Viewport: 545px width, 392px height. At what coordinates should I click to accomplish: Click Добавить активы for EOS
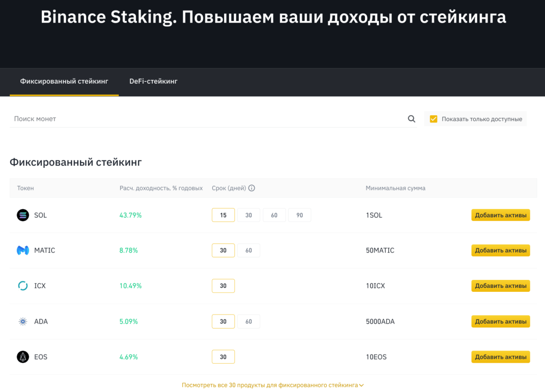pyautogui.click(x=500, y=357)
